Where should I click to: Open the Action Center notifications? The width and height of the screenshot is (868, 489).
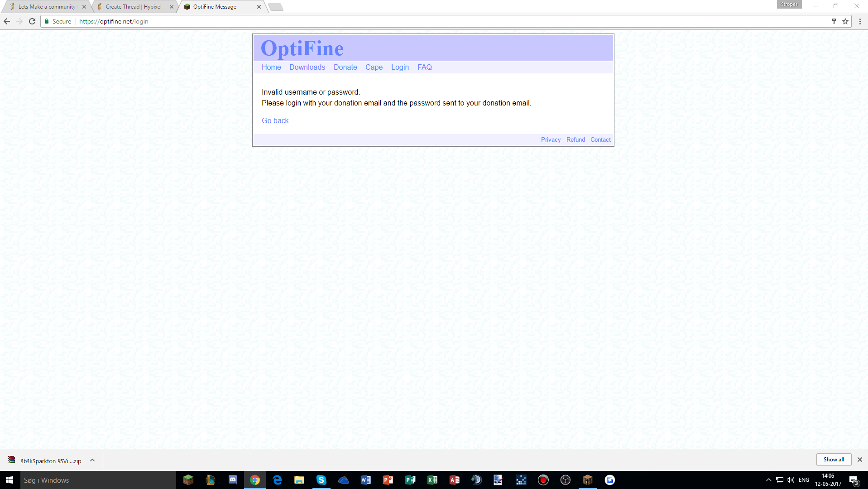854,480
